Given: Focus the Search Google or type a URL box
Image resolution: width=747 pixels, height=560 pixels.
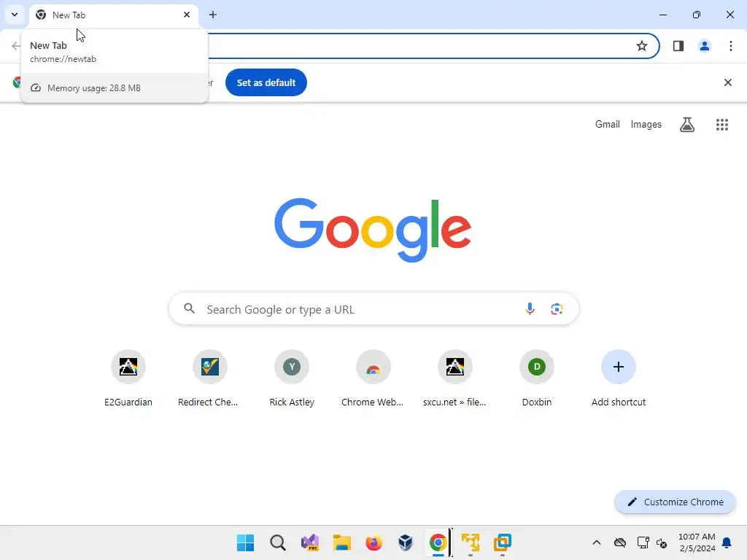Looking at the screenshot, I should [373, 309].
